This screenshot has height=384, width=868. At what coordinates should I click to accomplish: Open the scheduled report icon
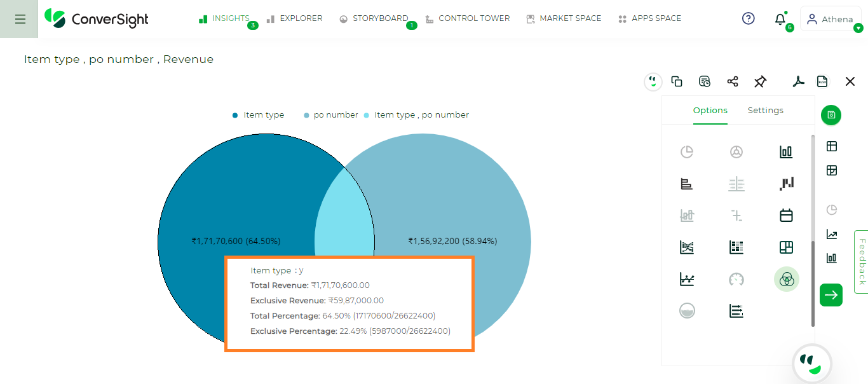(705, 81)
